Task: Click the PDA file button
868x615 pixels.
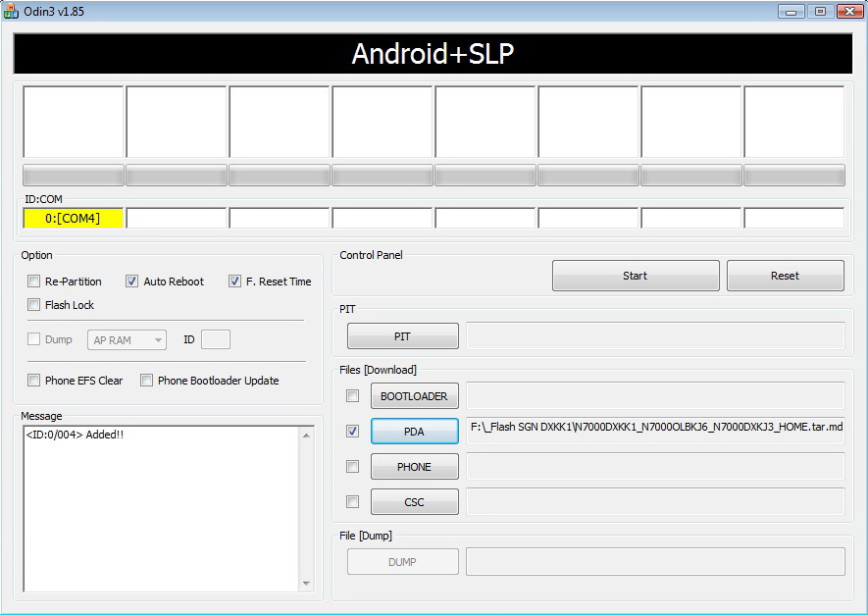Action: click(414, 432)
